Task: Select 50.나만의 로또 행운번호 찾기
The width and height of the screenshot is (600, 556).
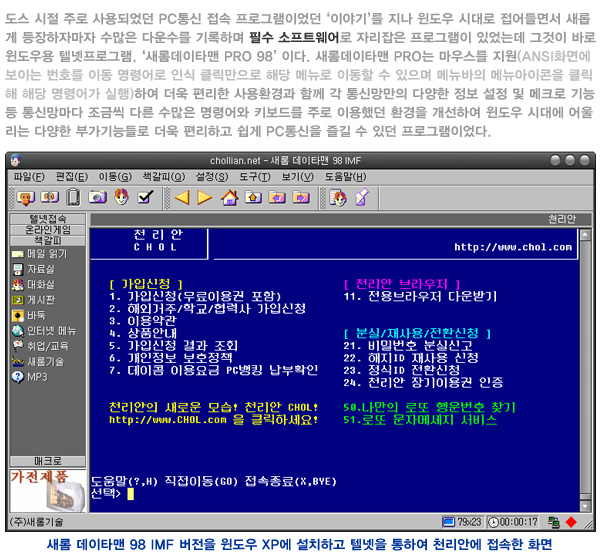Action: 429,407
